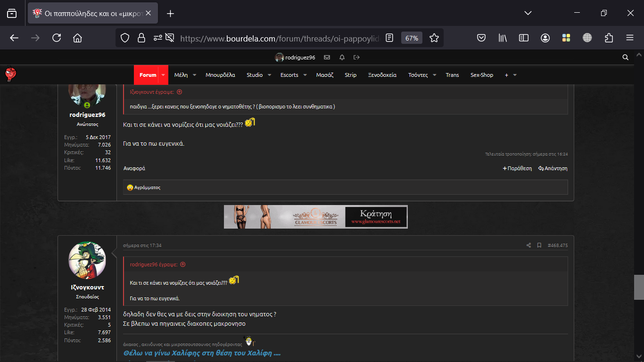Expand the Forum tab dropdown arrow
The width and height of the screenshot is (644, 362).
[x=164, y=75]
